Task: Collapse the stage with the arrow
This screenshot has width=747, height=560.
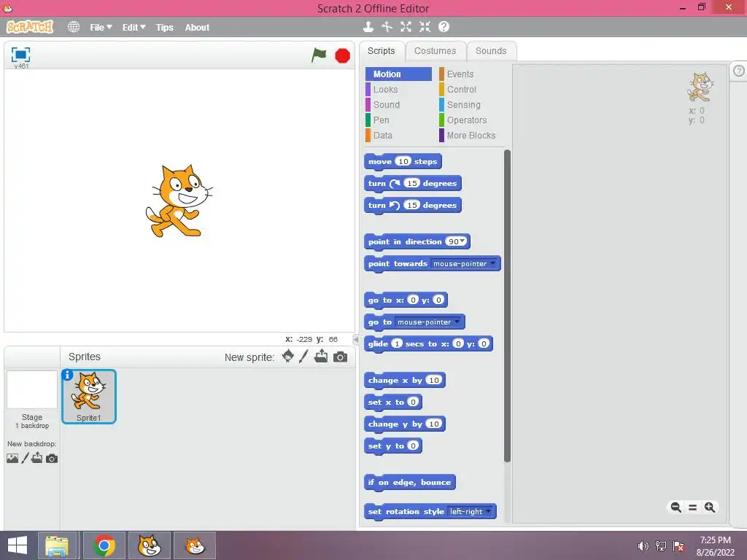Action: (356, 340)
